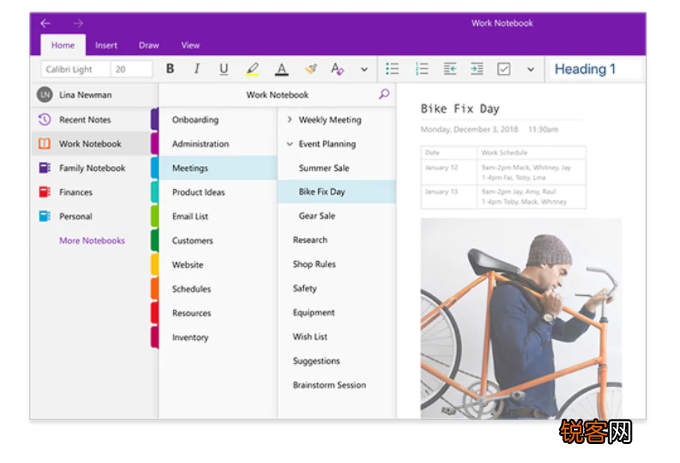Open the Wish List page
Image resolution: width=680 pixels, height=463 pixels.
click(337, 336)
